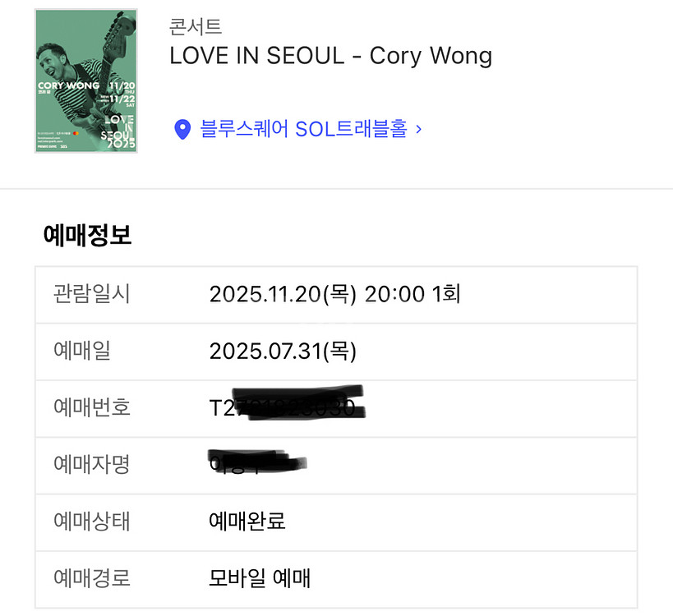
Task: Select the title LOVE IN SEOUL - Cory Wong
Action: click(x=330, y=56)
